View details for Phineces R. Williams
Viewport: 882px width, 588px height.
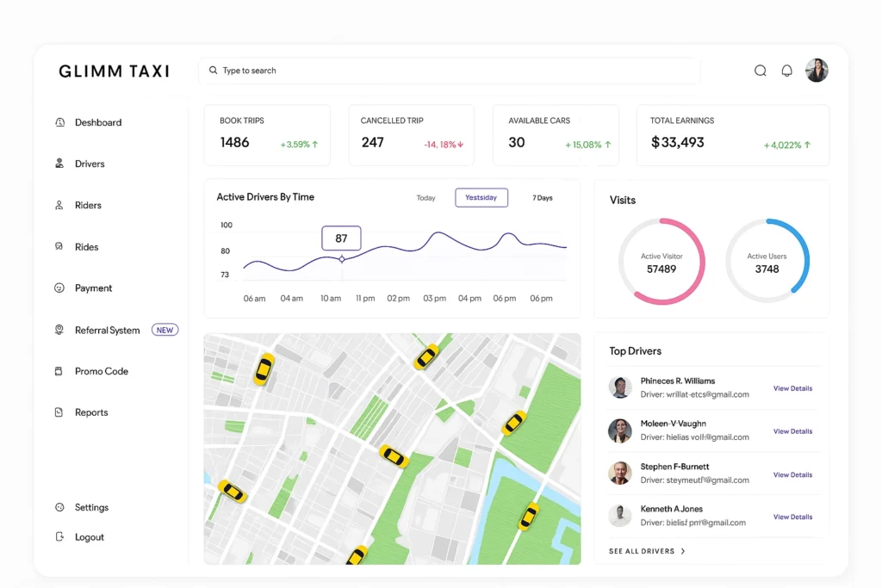(x=792, y=388)
